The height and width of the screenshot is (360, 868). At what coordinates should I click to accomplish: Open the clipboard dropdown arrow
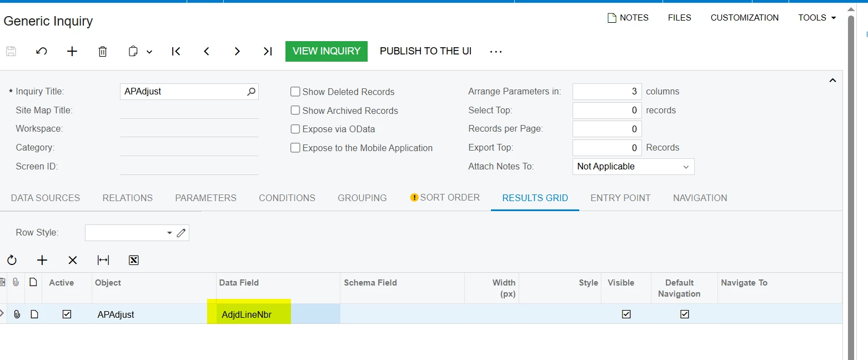(149, 52)
